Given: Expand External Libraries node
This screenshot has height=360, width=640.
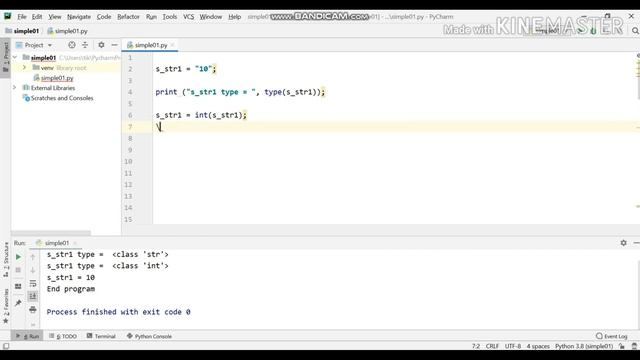Looking at the screenshot, I should click(15, 88).
